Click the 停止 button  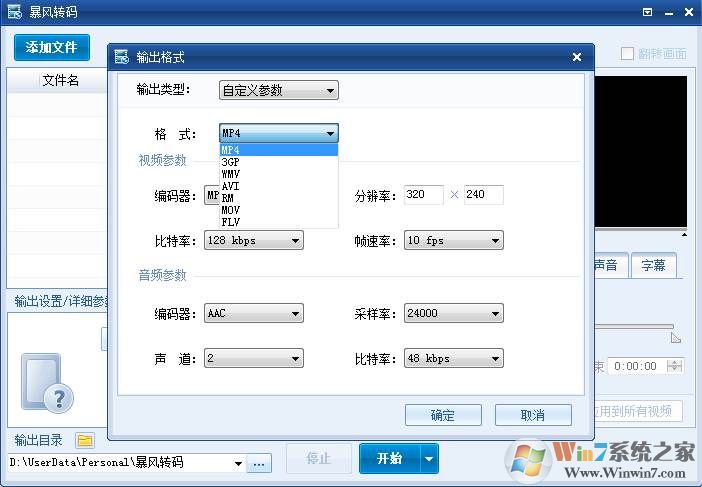click(319, 459)
